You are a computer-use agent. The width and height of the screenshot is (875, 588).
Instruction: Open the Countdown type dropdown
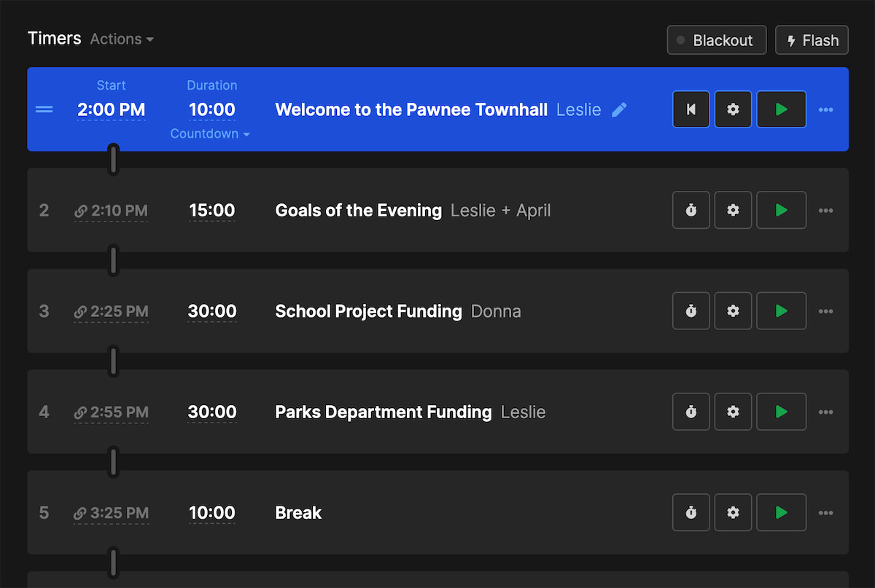(210, 133)
